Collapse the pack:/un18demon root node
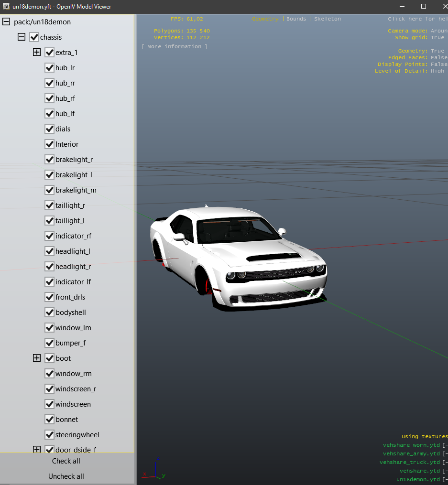 (6, 22)
